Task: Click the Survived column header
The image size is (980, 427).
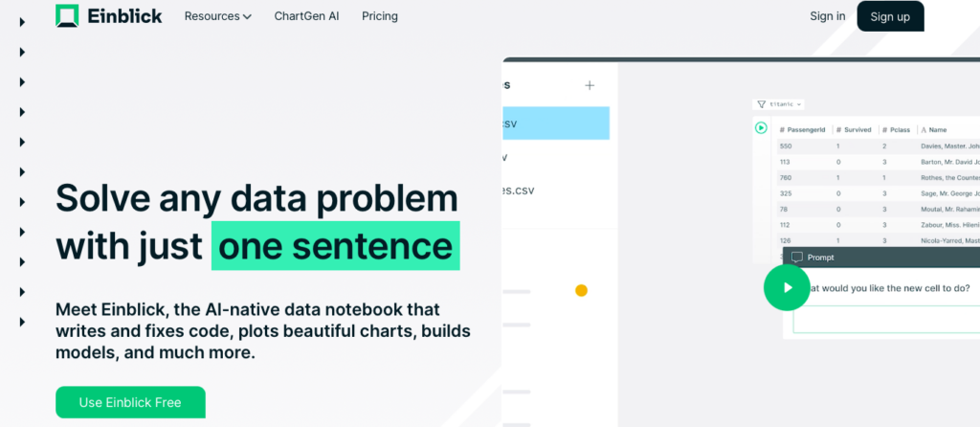Action: click(x=854, y=128)
